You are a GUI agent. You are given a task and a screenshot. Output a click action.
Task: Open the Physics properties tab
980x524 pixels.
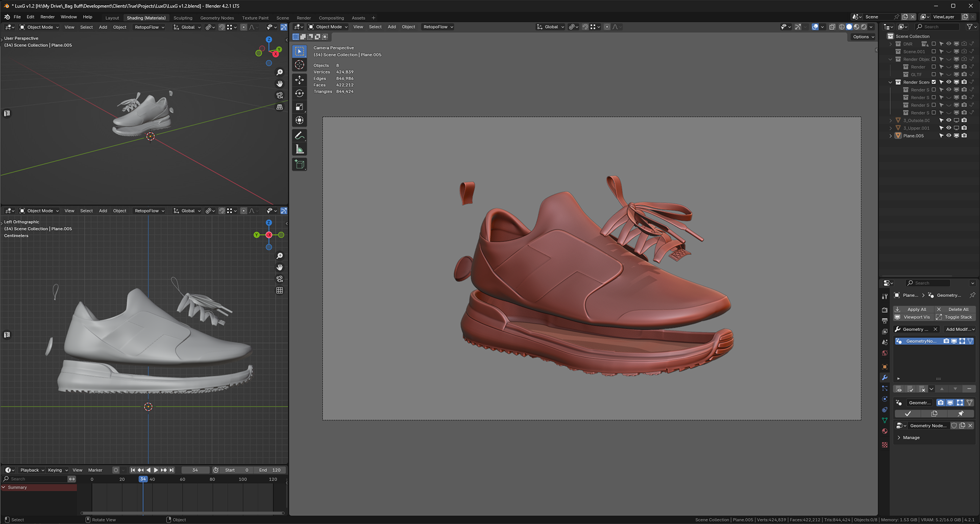[885, 399]
